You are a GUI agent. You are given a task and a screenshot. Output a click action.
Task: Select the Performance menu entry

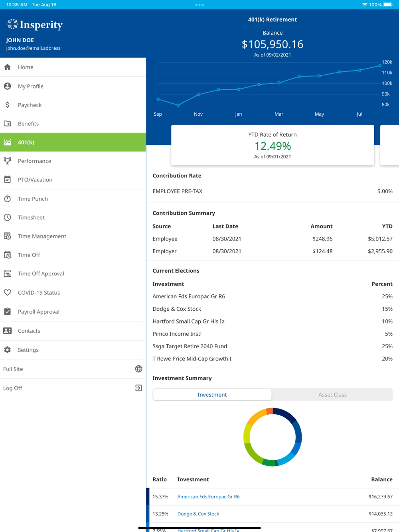click(x=73, y=161)
